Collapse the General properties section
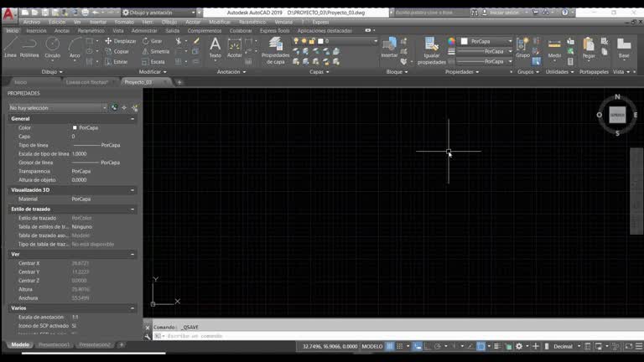644x362 pixels. pos(132,119)
